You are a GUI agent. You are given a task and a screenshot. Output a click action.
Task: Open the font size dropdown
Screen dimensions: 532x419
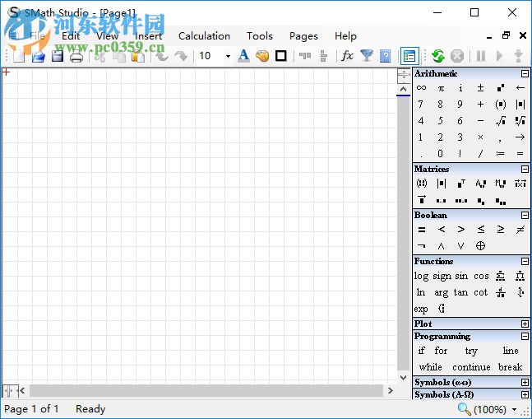click(228, 56)
